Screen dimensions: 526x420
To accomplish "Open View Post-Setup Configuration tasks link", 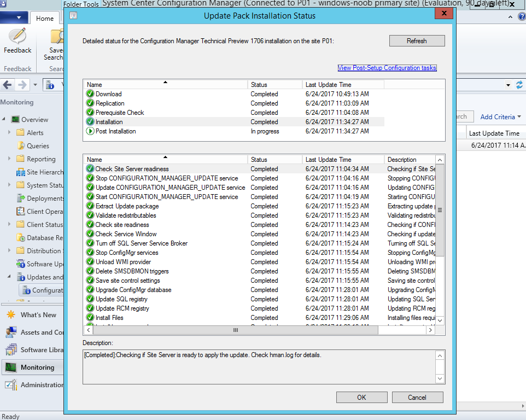I will click(x=387, y=68).
